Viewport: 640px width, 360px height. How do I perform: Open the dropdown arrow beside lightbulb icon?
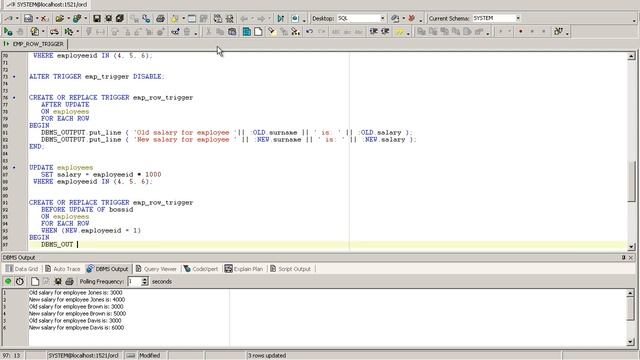click(183, 18)
